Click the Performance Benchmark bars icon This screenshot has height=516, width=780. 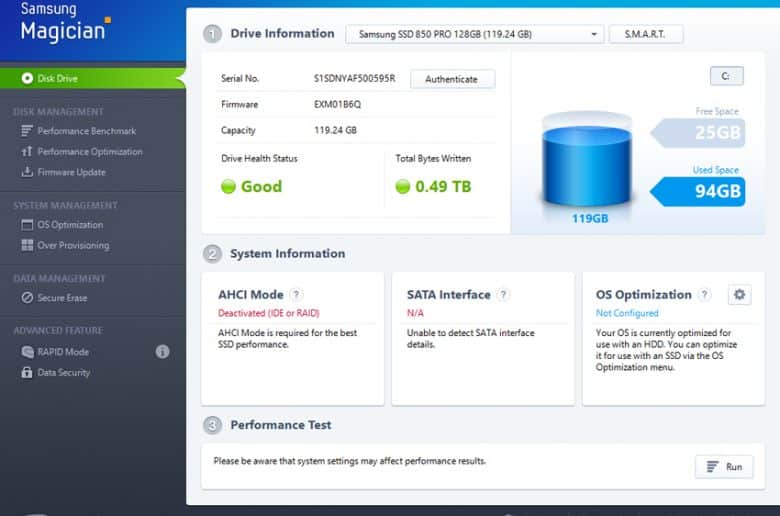tap(27, 131)
